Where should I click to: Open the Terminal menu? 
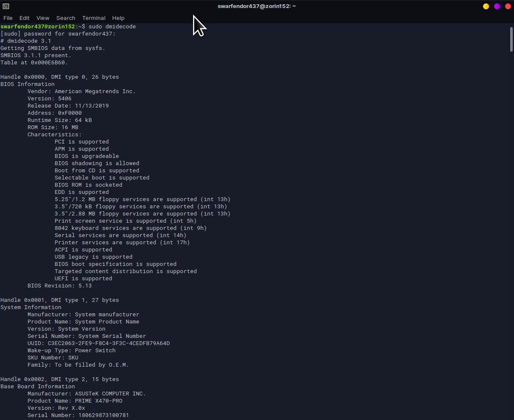click(94, 18)
